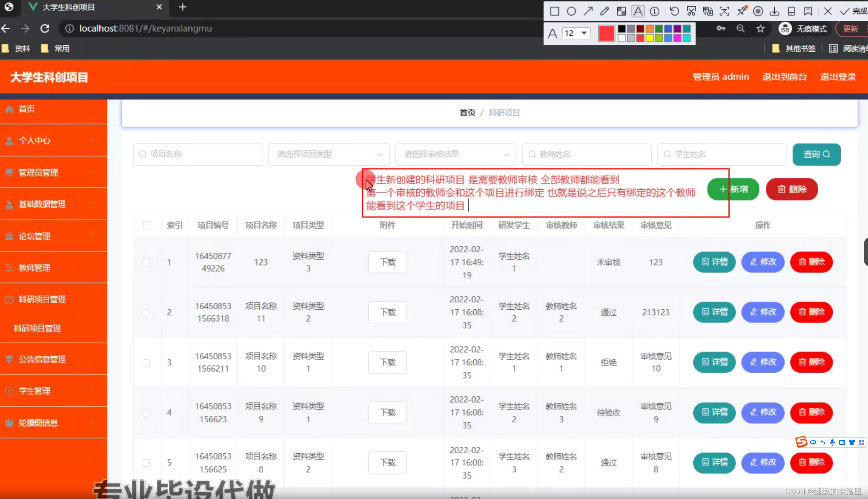Select the mosaic blur tool

tap(621, 11)
